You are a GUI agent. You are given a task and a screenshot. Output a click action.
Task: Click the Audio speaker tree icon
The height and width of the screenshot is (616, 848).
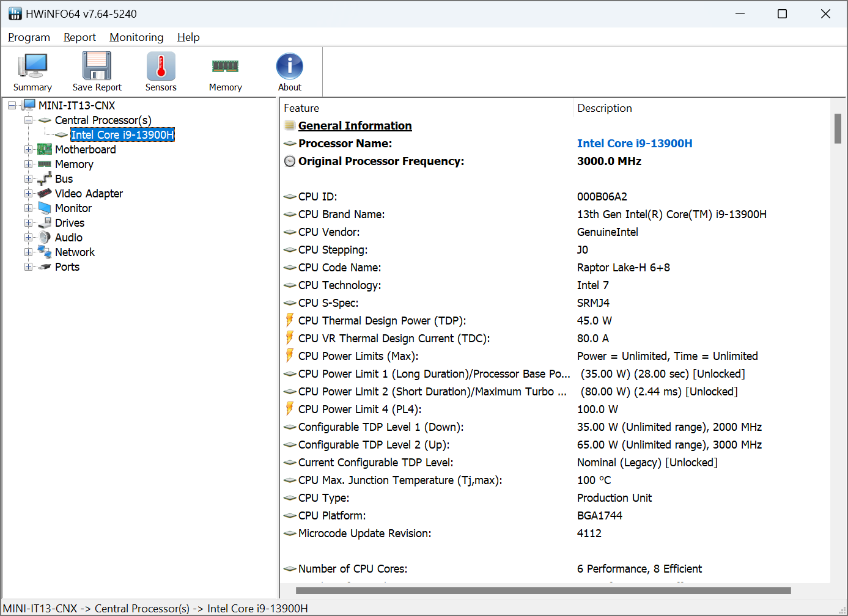[45, 237]
